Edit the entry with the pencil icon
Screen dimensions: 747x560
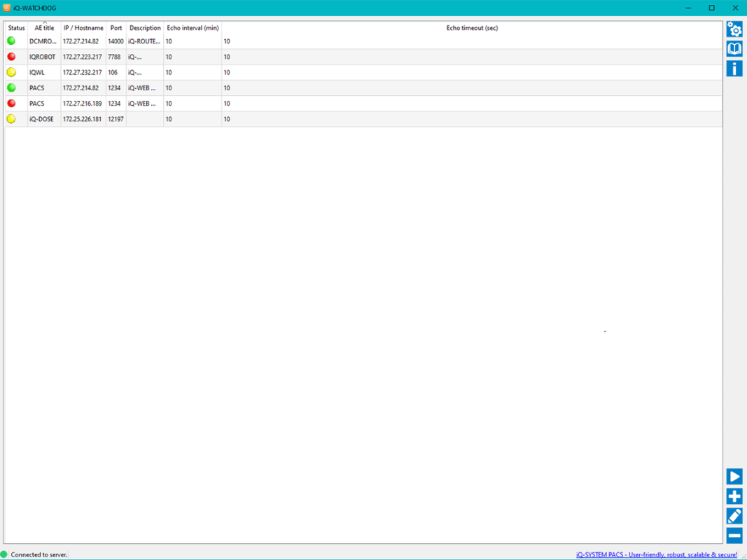point(734,516)
